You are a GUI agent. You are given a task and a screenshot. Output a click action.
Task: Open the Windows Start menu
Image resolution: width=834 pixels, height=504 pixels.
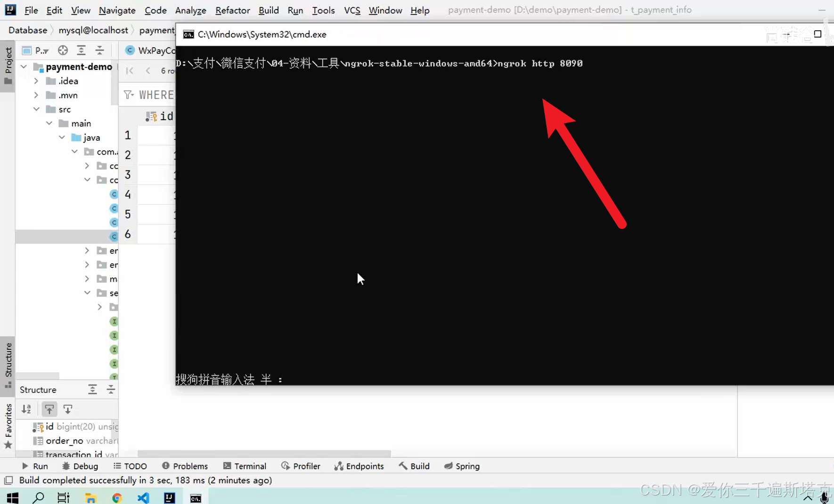tap(13, 497)
